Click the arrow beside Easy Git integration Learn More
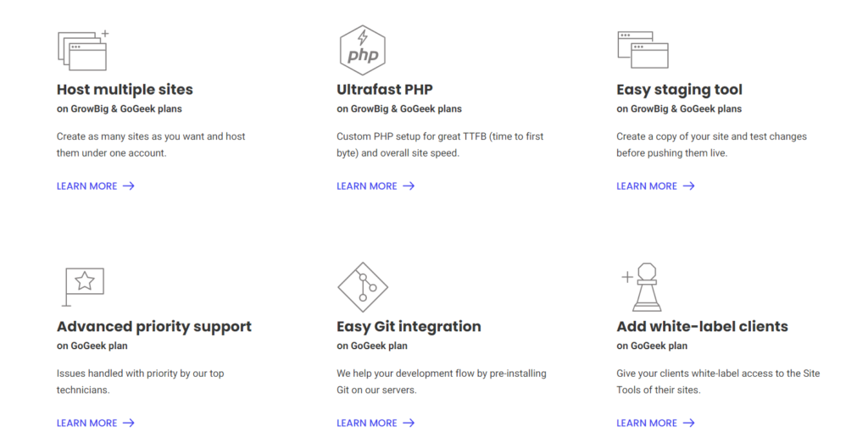The height and width of the screenshot is (443, 868). point(409,423)
